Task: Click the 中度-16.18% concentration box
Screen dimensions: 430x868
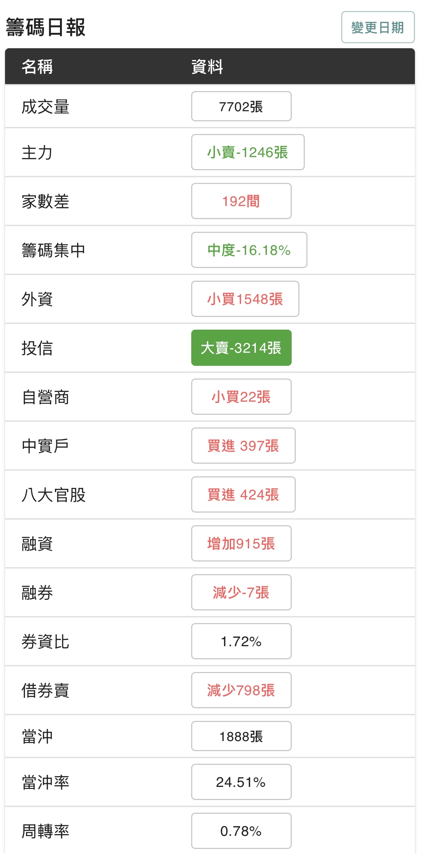Action: [x=249, y=250]
